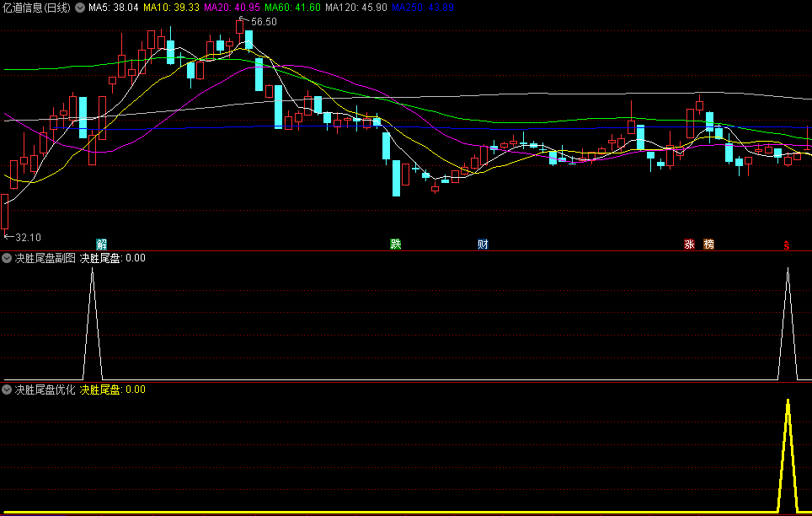812x516 pixels.
Task: Select the left white spike in 决胜尾盘副图 panel
Action: 93,324
